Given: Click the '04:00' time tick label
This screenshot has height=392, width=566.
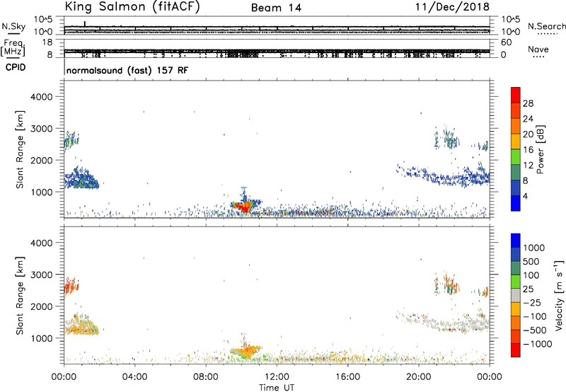Looking at the screenshot, I should (134, 377).
